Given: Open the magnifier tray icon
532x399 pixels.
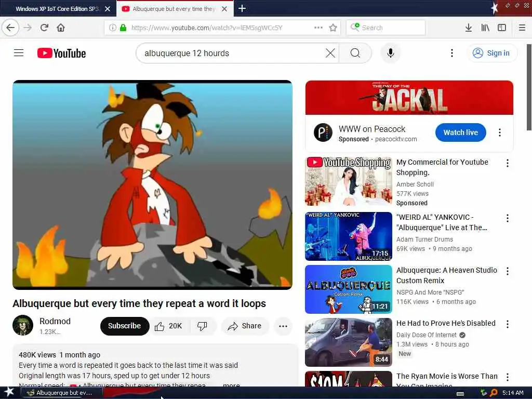Looking at the screenshot, I should (494, 393).
